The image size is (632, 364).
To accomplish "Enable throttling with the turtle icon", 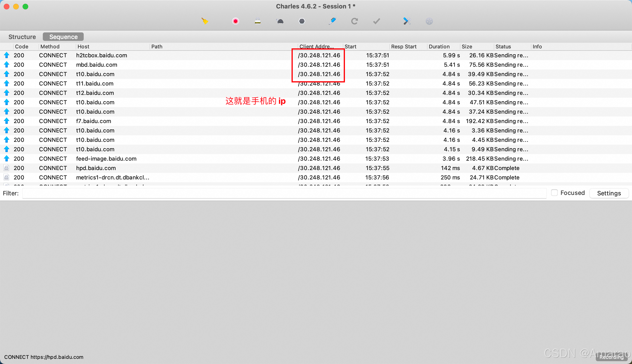I will tap(280, 21).
